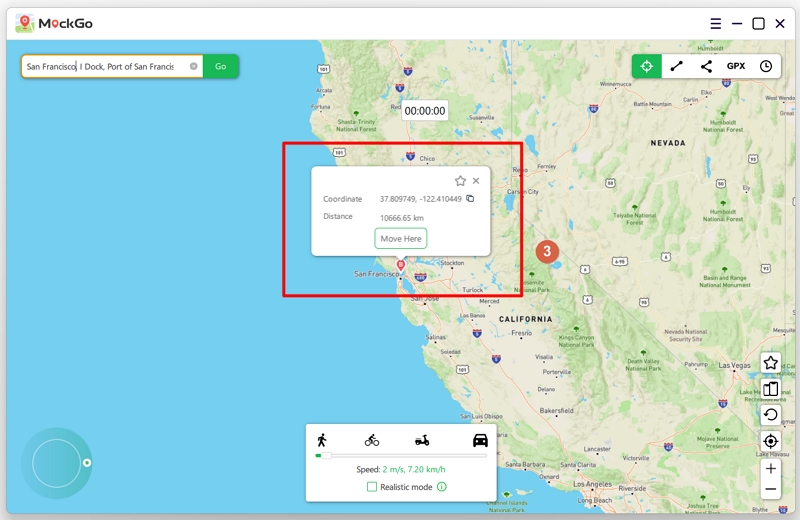
Task: Click the distance value 10666.65 km
Action: point(402,218)
